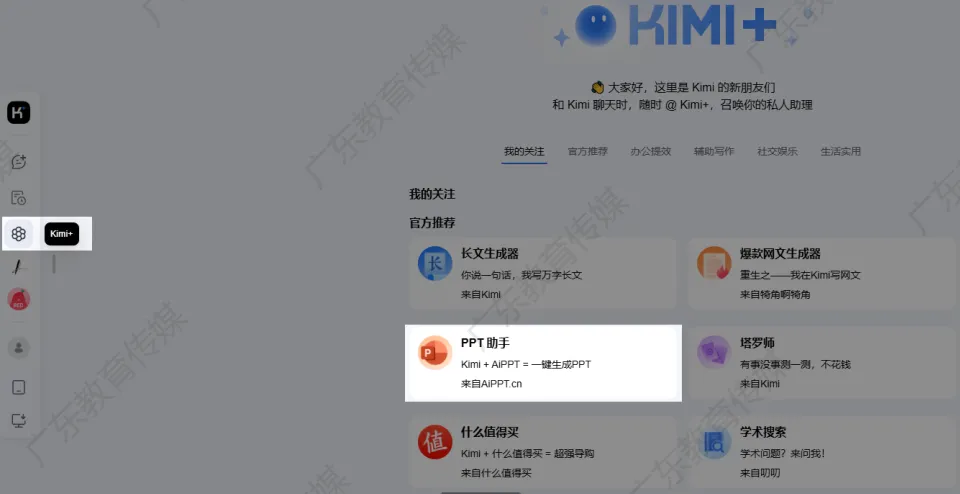Click the desktop download icon in sidebar
The height and width of the screenshot is (494, 960).
[19, 421]
